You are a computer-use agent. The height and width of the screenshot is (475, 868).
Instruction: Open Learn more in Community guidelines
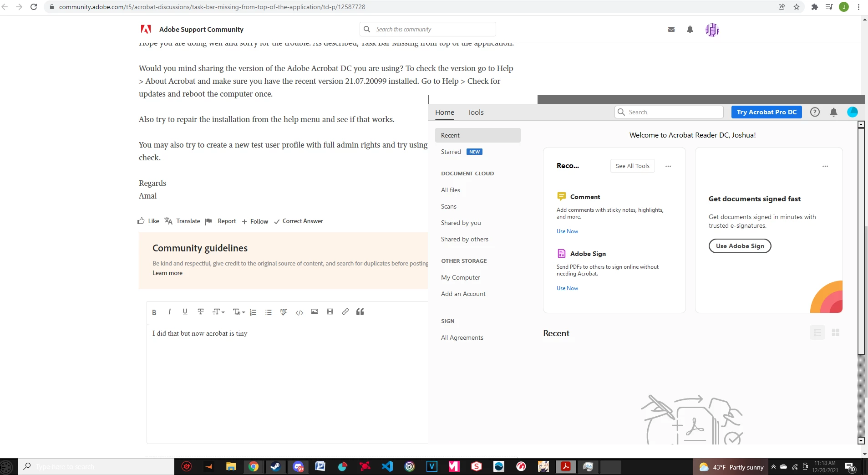(168, 273)
